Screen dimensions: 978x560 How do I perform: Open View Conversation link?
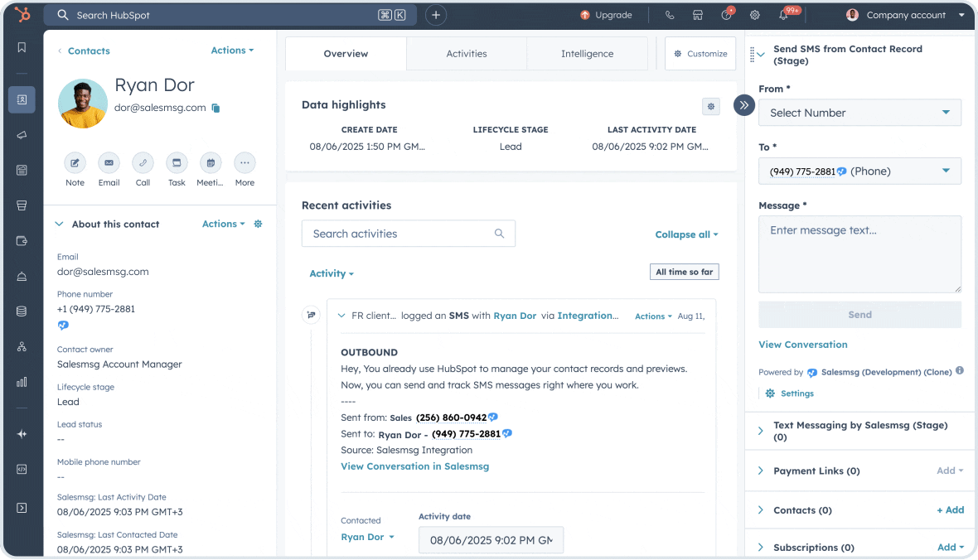pos(803,345)
